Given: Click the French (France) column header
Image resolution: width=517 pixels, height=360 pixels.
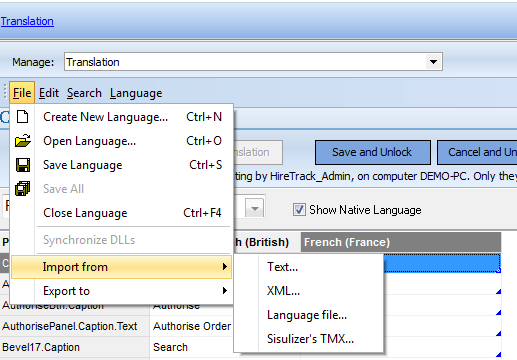Looking at the screenshot, I should (x=401, y=242).
